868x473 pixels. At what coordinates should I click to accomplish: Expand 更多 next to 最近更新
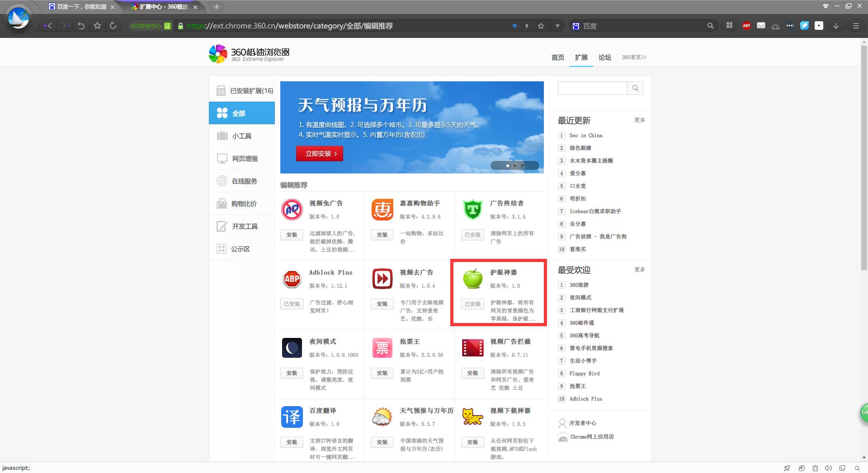click(639, 120)
